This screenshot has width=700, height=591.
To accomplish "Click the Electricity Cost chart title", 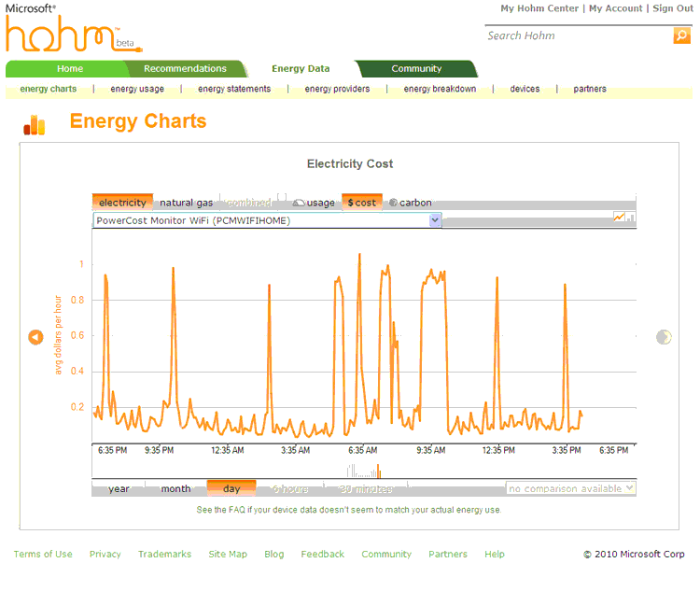I will click(x=350, y=164).
